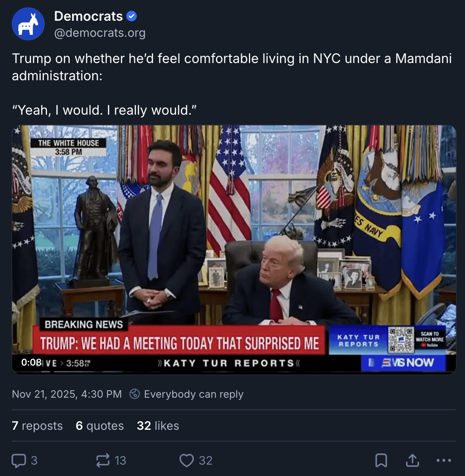Click the share upload arrow icon
Viewport: 465px width, 476px height.
tap(412, 460)
